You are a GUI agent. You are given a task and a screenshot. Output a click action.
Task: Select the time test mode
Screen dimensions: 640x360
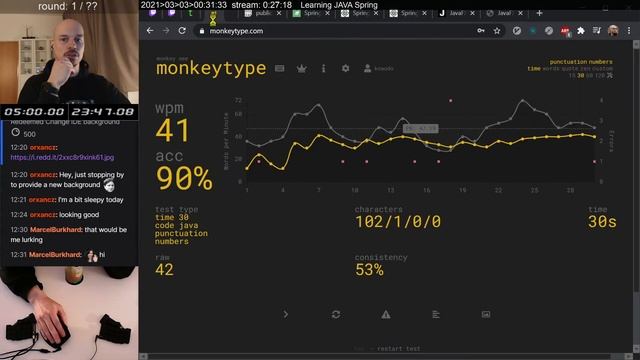click(534, 69)
